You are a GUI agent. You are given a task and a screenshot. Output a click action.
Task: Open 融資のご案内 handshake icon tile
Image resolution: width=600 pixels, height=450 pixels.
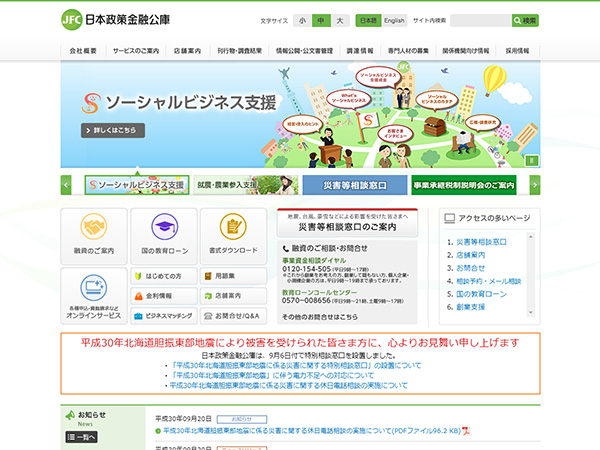[93, 236]
